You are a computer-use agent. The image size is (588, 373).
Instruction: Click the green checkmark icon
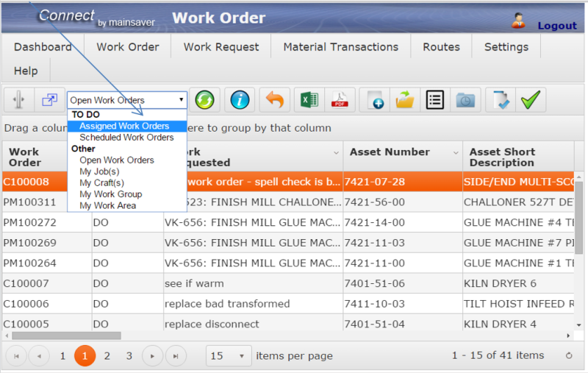531,100
